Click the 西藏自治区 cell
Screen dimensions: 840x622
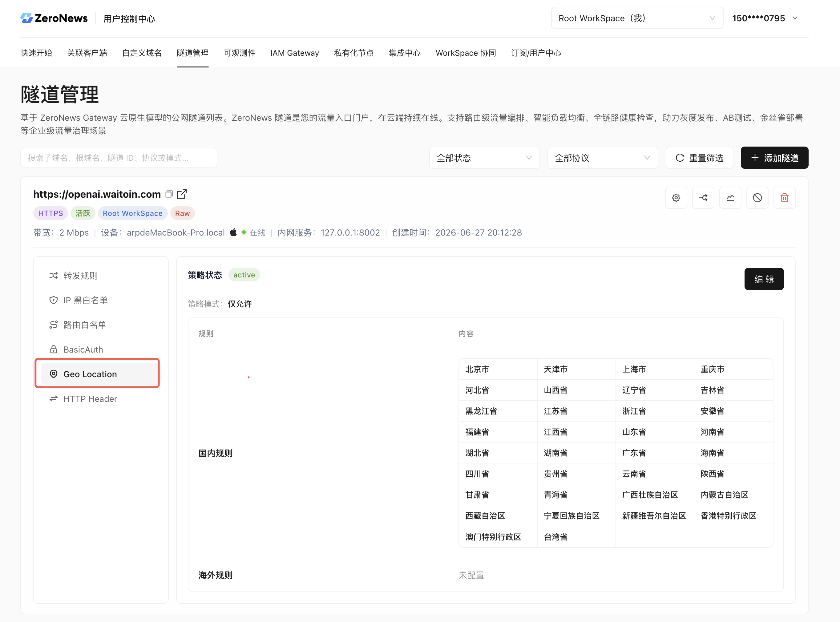[x=498, y=516]
